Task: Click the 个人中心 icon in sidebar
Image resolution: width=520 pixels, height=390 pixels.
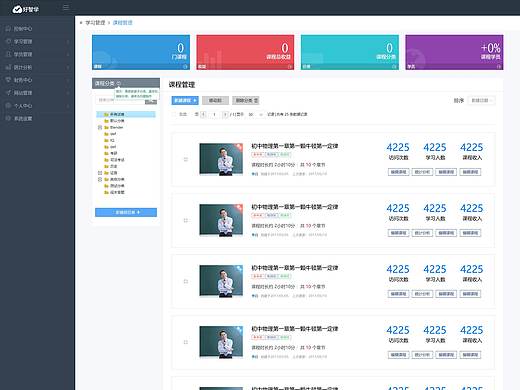Action: (x=8, y=105)
